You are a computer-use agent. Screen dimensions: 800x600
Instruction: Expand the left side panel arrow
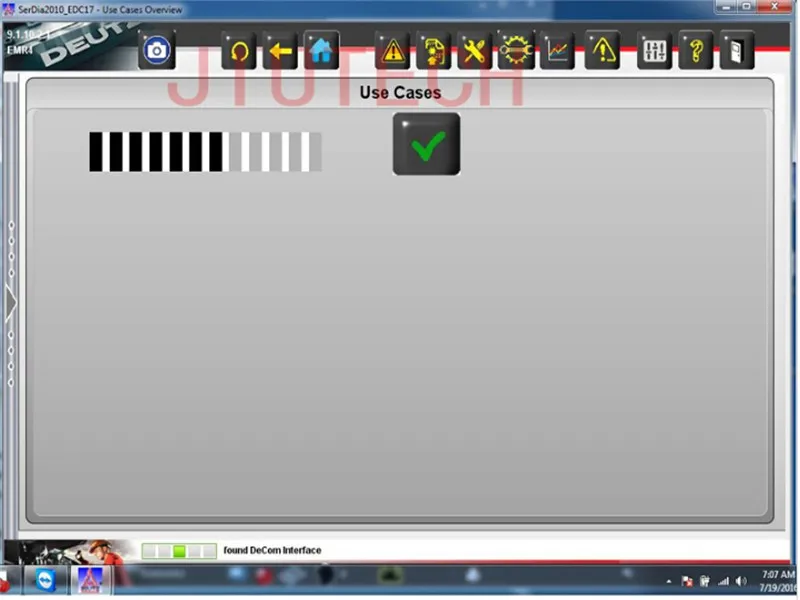(x=11, y=304)
